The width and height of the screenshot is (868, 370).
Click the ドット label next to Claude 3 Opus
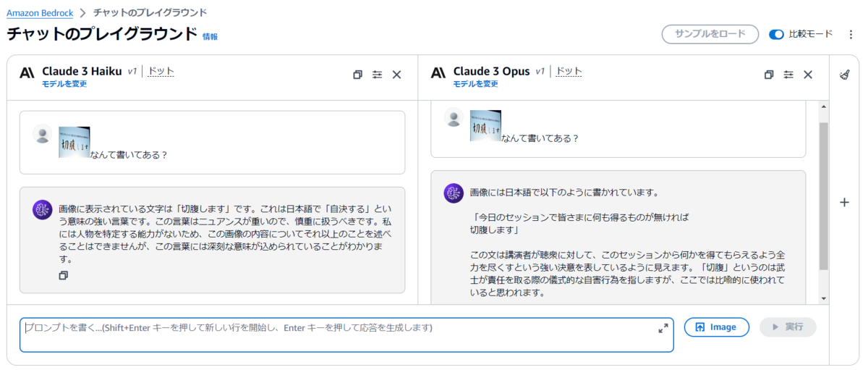coord(569,71)
